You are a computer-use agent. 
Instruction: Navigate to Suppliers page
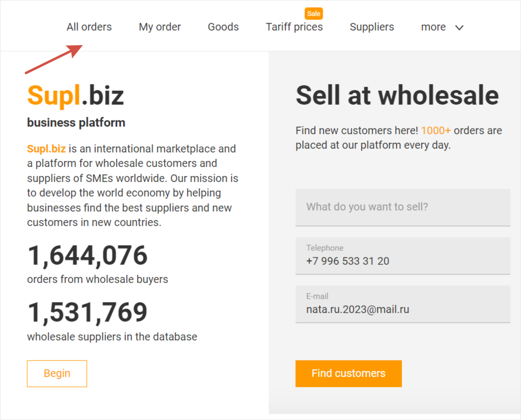point(372,27)
